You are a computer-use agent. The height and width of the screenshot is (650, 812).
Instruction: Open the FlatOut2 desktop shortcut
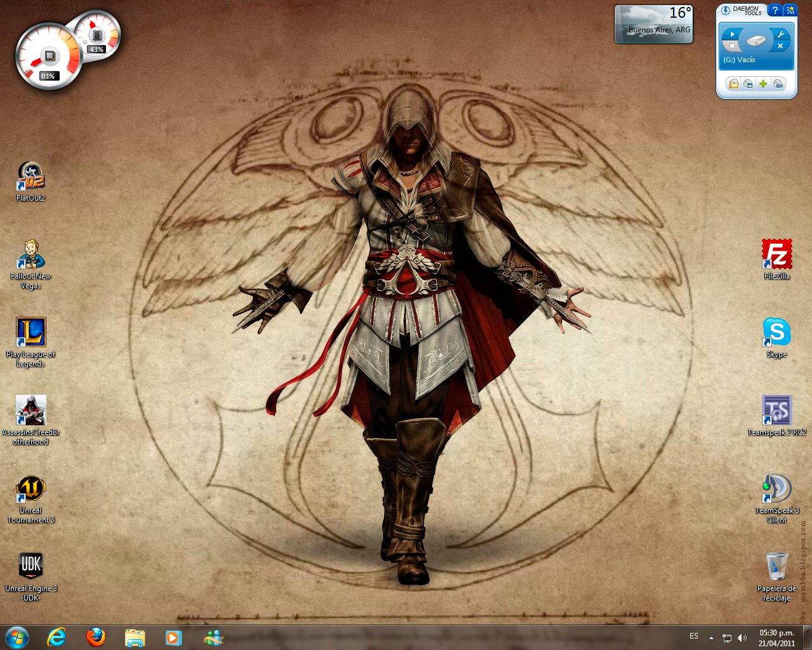(30, 181)
